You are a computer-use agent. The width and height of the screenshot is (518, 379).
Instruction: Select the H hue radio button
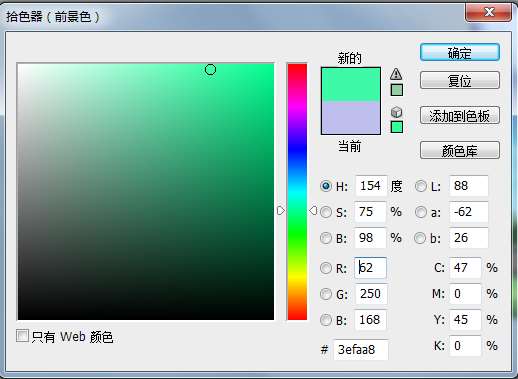click(x=326, y=186)
